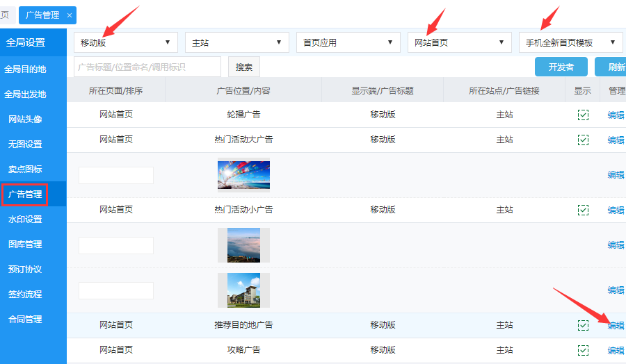
Task: Open the 移动版 dropdown
Action: [125, 42]
